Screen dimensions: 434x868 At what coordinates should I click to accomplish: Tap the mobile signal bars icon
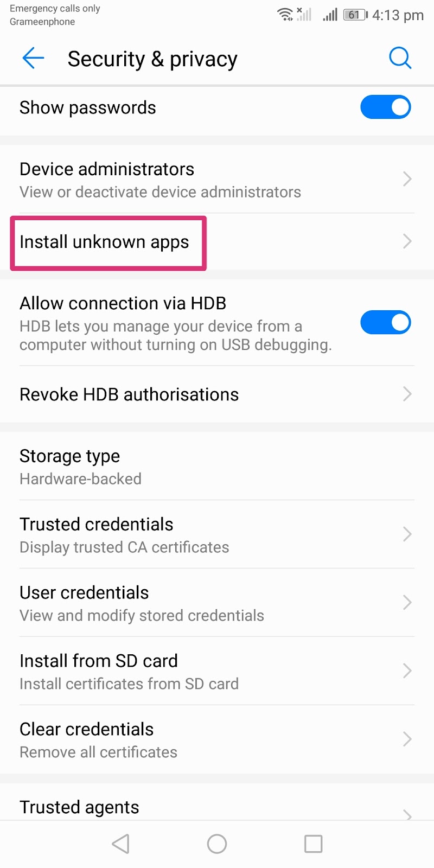tap(330, 15)
